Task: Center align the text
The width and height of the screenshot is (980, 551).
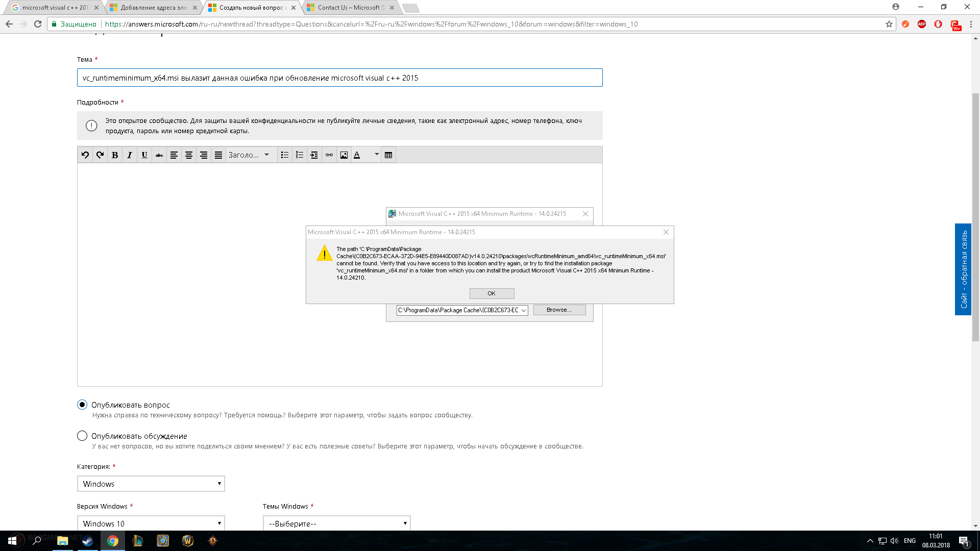Action: click(x=189, y=155)
